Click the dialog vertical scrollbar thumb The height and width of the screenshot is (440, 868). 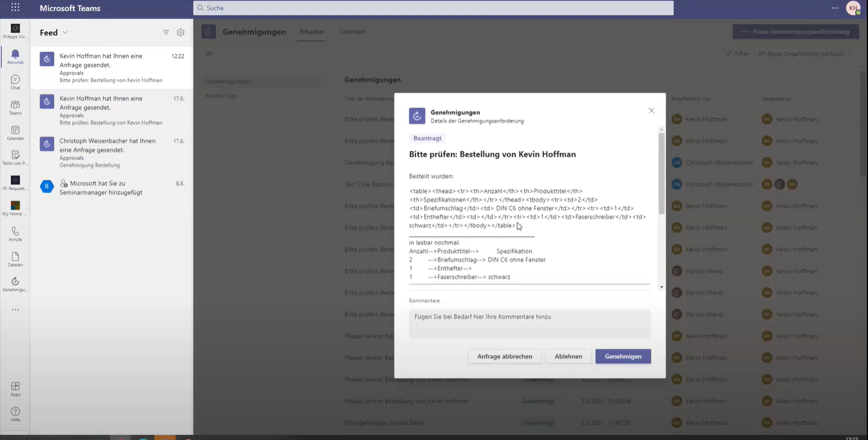[662, 174]
